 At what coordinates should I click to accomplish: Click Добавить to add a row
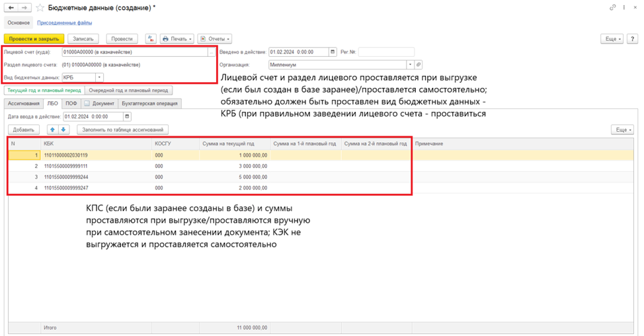click(23, 130)
